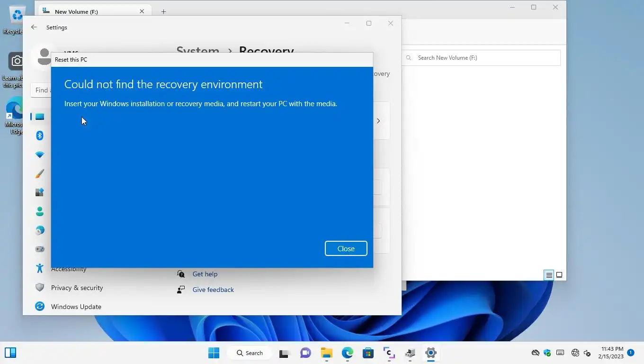Screen dimensions: 644x364
Task: Close the New Volume (F:) tab
Action: click(142, 11)
